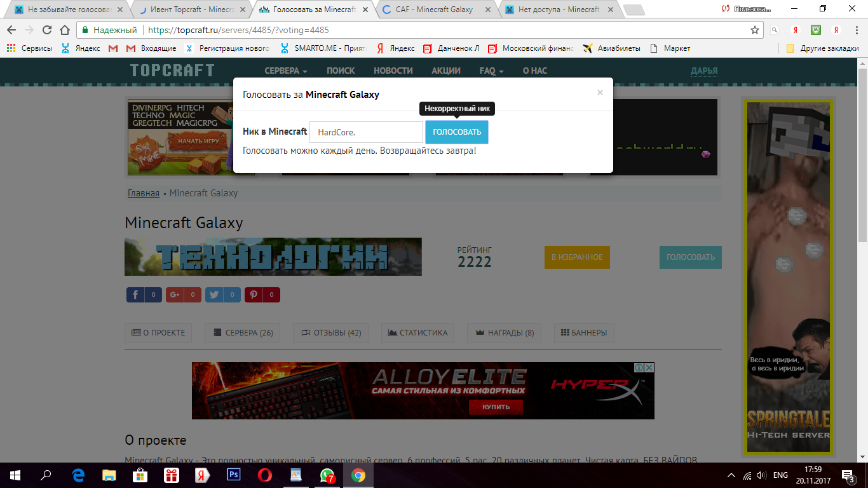
Task: Bookmark this page with the star icon
Action: 755,30
